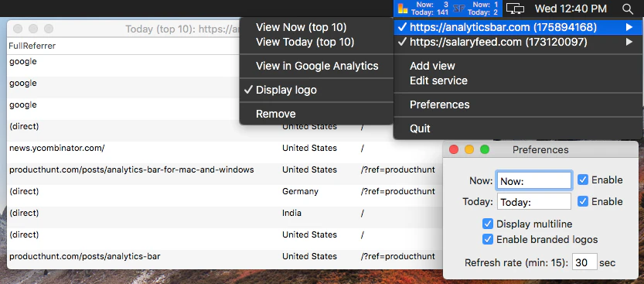This screenshot has height=284, width=644.
Task: Open Preferences from the dropdown menu
Action: click(x=439, y=104)
